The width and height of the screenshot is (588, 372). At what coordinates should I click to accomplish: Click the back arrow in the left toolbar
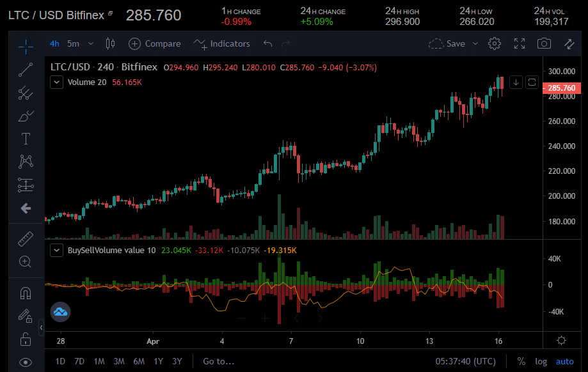[26, 208]
